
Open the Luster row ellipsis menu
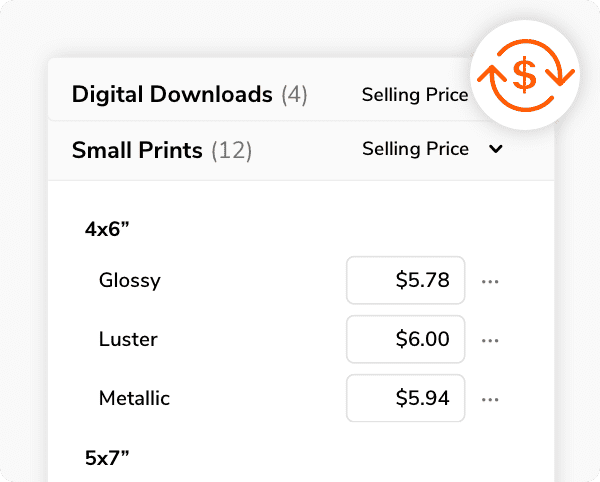click(x=490, y=340)
